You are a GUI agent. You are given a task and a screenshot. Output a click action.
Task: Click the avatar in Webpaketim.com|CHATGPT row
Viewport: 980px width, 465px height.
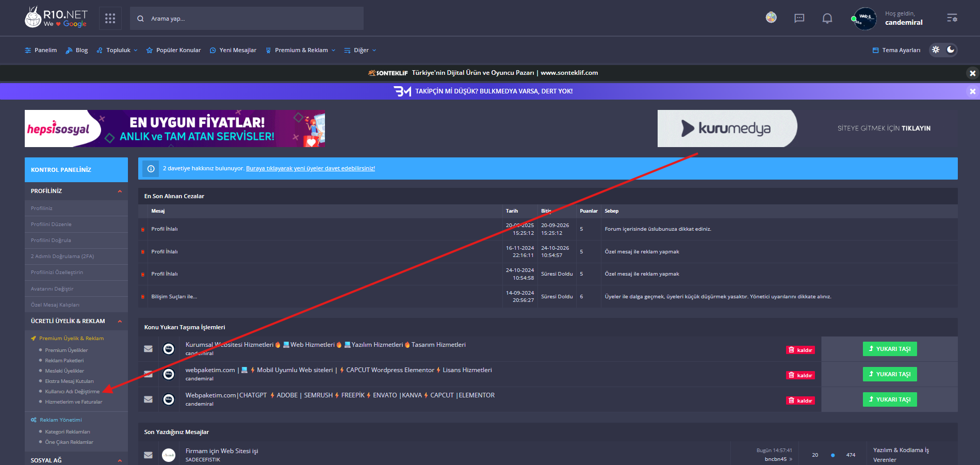[169, 399]
